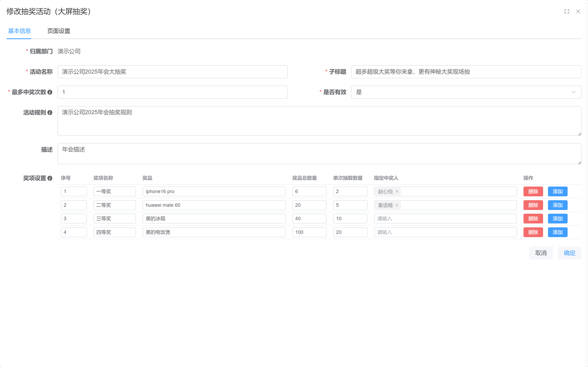Click the 活动名称 input field
This screenshot has height=367, width=588.
point(173,72)
